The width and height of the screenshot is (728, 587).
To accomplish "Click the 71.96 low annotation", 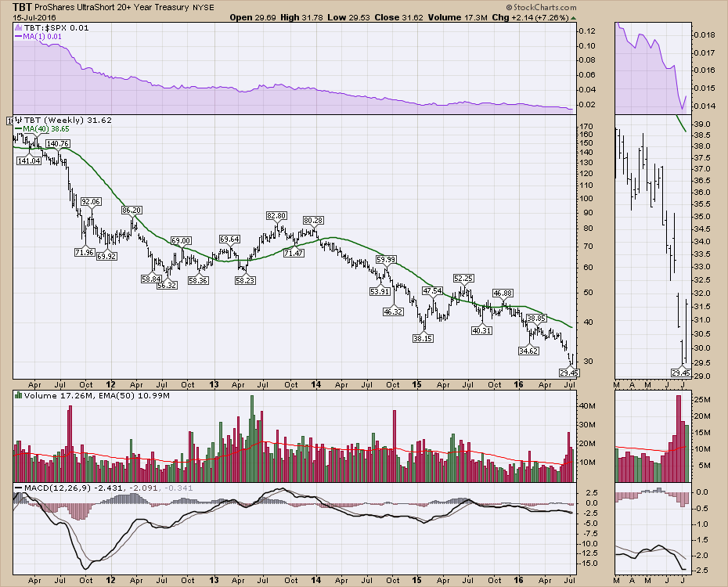I will 85,253.
